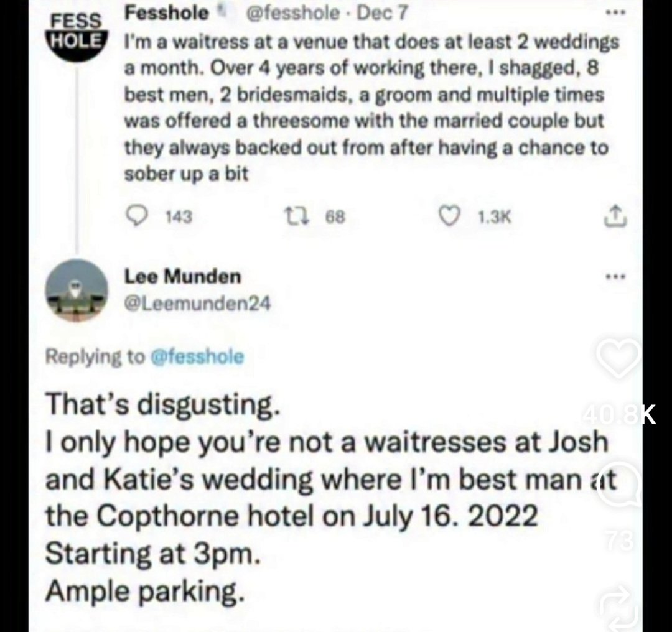
Task: Like the Fesshole tweet with heart icon
Action: [x=446, y=216]
